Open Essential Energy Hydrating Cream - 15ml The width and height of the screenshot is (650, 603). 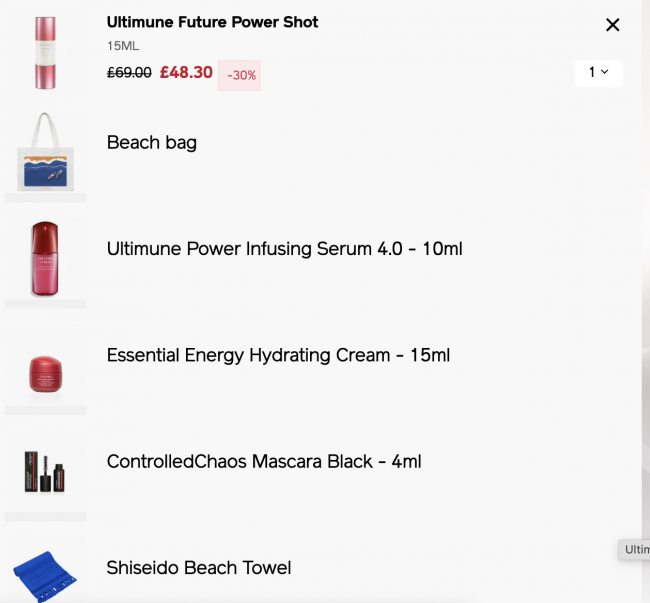pyautogui.click(x=278, y=355)
